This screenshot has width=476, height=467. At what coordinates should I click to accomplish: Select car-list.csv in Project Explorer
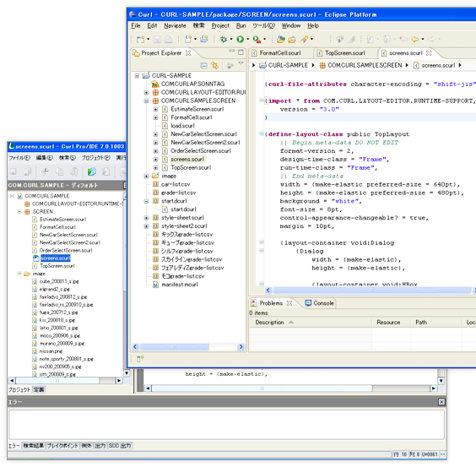click(176, 184)
